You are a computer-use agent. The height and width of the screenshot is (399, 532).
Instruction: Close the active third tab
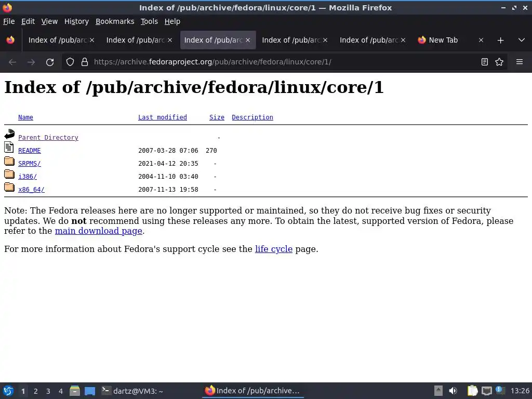[x=248, y=40]
